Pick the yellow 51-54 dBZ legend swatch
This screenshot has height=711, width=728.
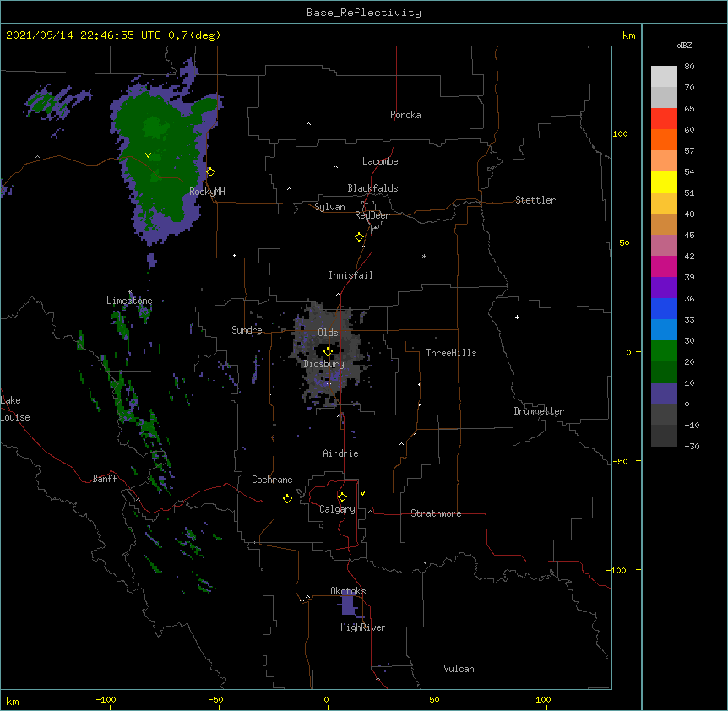tap(664, 182)
